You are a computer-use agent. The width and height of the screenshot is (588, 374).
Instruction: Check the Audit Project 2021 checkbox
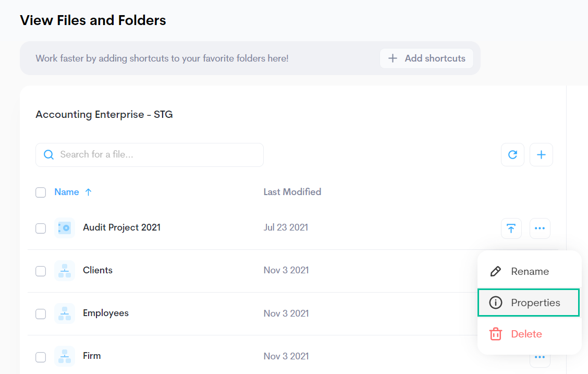pyautogui.click(x=41, y=228)
